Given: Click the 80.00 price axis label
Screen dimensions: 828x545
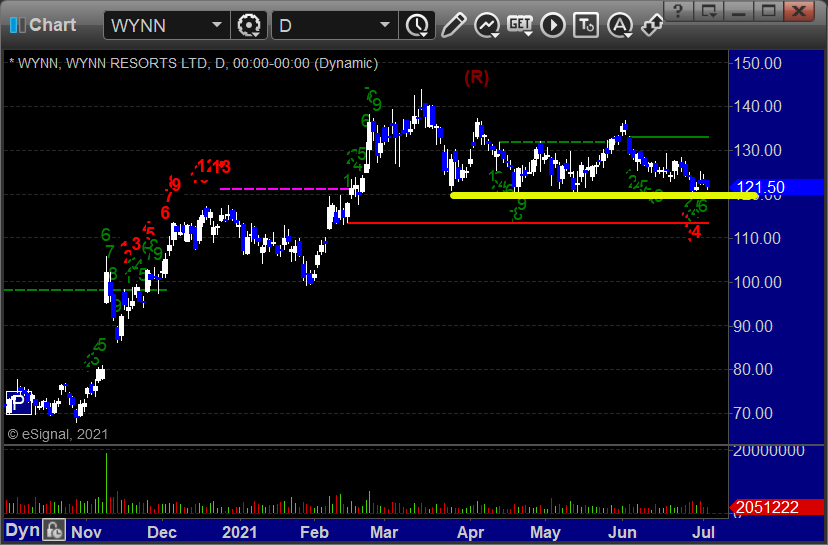Looking at the screenshot, I should [753, 369].
